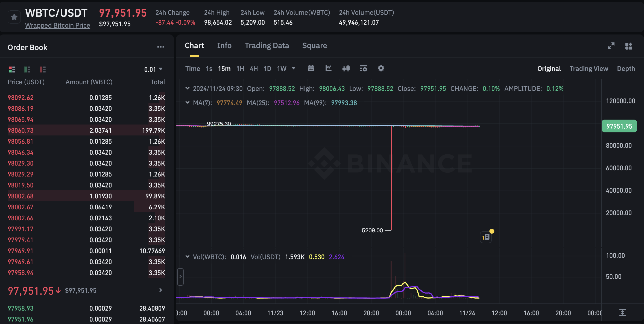Viewport: 644px width, 324px height.
Task: Show only buy orders in Order Book
Action: click(x=27, y=69)
